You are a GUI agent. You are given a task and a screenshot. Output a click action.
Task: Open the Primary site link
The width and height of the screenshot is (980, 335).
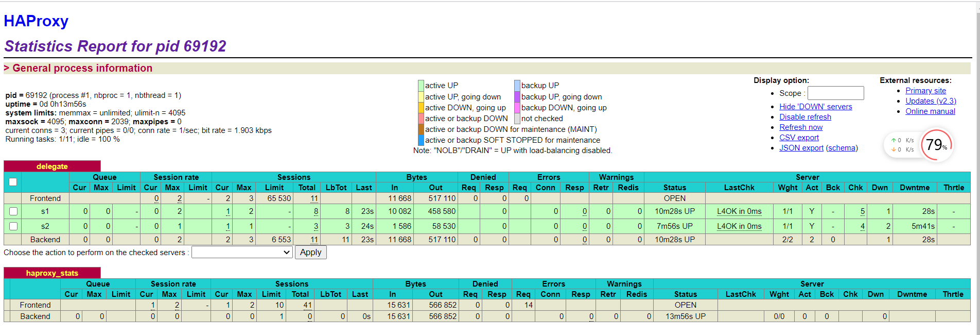[x=925, y=91]
